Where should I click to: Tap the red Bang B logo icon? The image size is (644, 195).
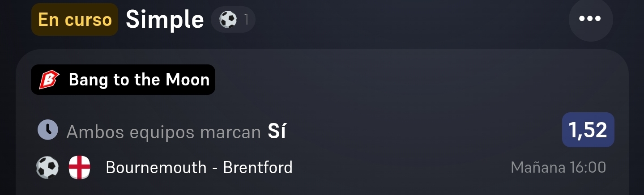(x=49, y=80)
